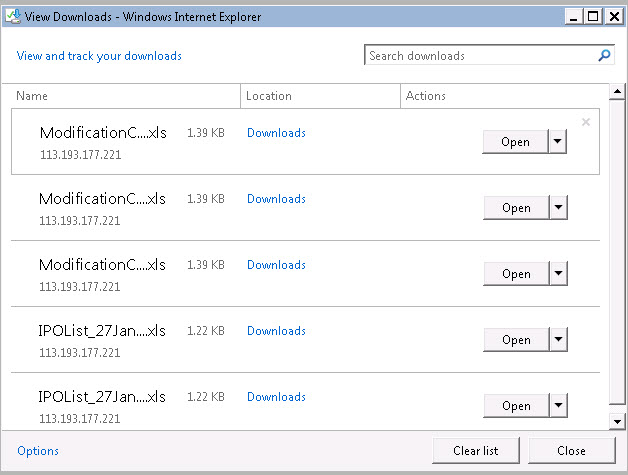Screen dimensions: 628x475
Task: Focus the Search downloads field
Action: 480,56
